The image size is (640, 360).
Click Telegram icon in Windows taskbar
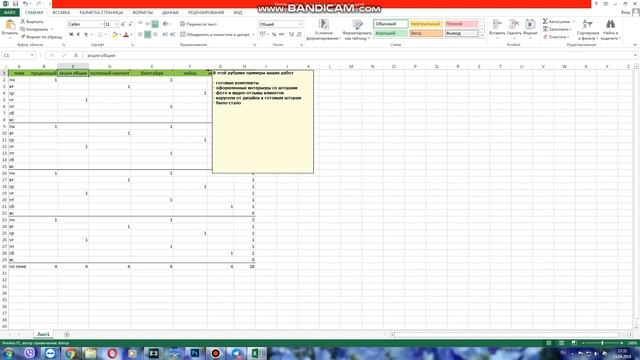(236, 353)
